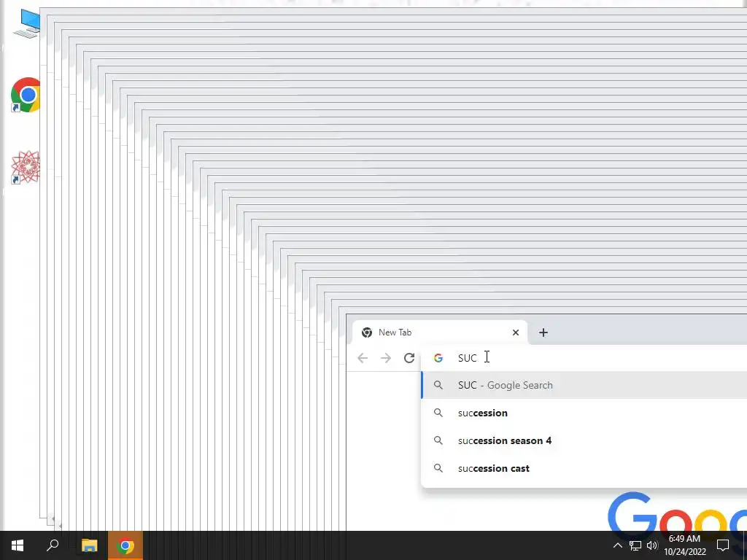Click the browser Back arrow

click(363, 358)
